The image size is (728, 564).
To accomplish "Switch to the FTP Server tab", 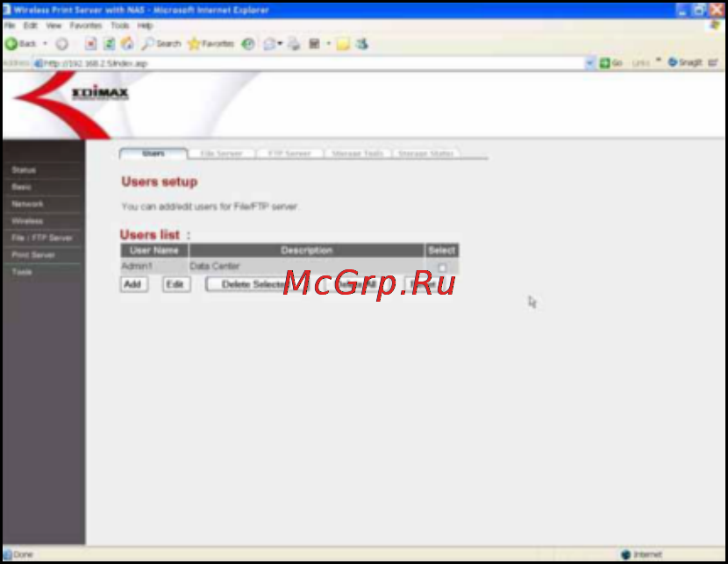I will 289,153.
